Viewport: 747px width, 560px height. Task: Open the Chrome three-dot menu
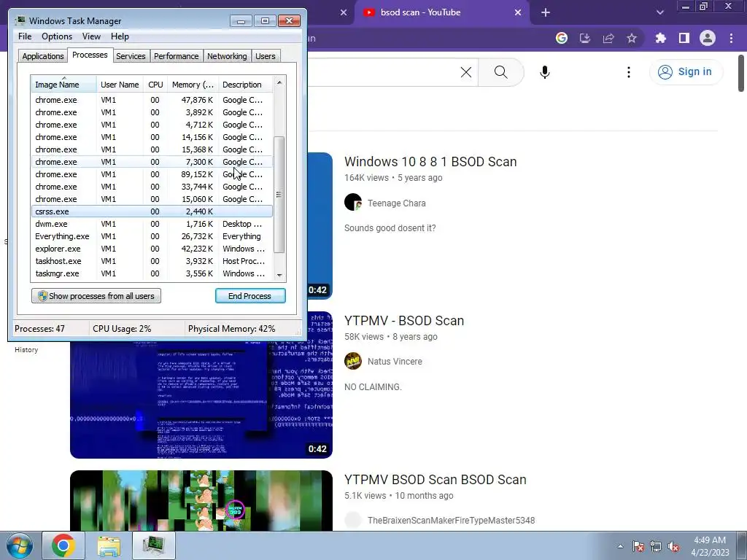tap(731, 38)
